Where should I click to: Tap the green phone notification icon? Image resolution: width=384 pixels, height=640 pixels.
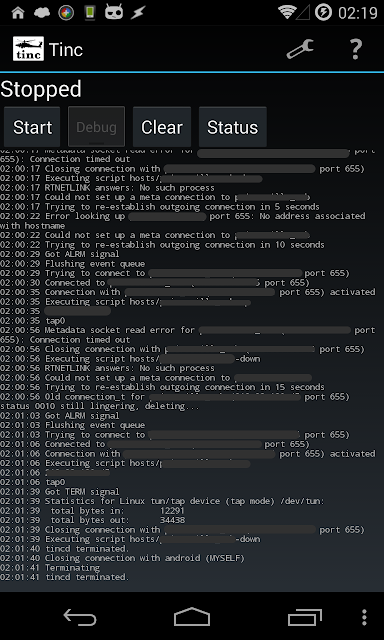(90, 13)
